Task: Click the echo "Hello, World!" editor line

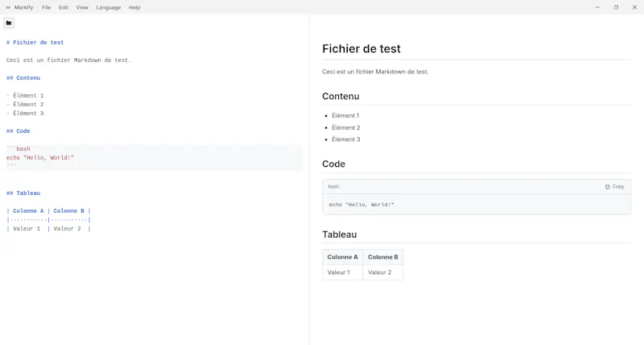Action: [40, 157]
